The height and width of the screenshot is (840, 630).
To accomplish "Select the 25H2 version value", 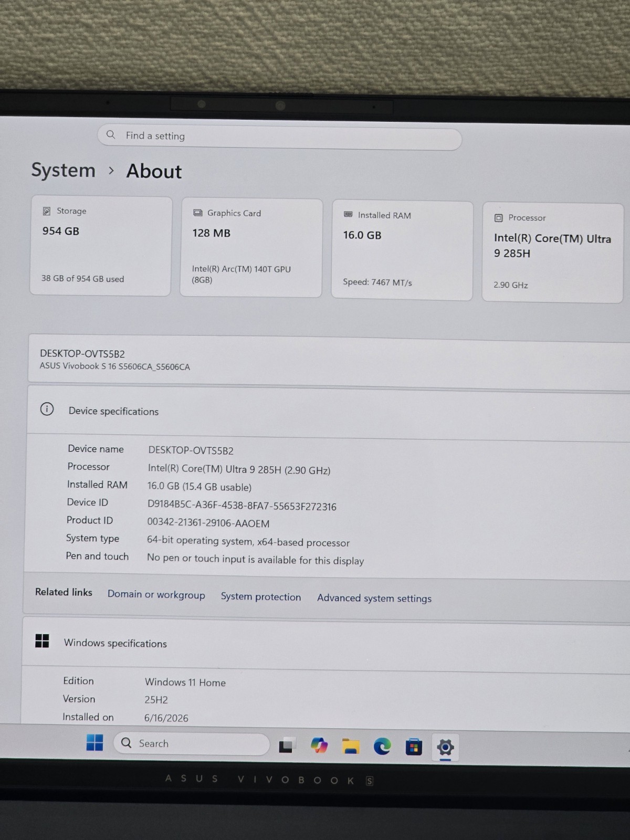I will point(156,700).
